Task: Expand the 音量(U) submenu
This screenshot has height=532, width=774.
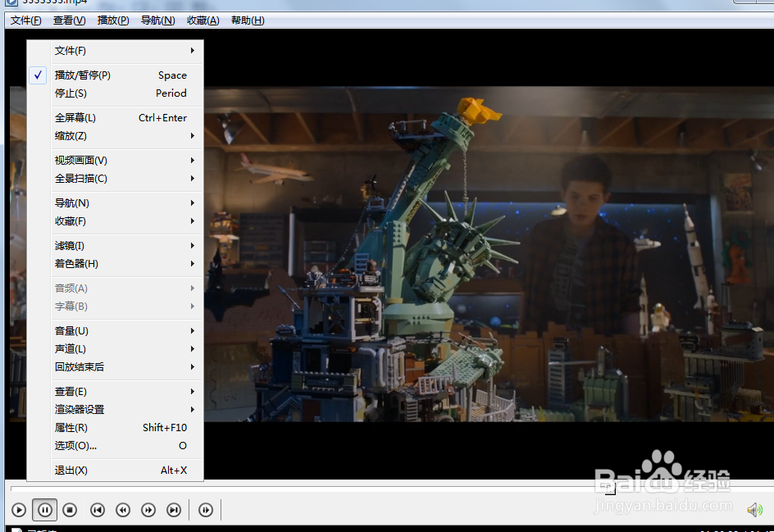Action: click(x=115, y=330)
